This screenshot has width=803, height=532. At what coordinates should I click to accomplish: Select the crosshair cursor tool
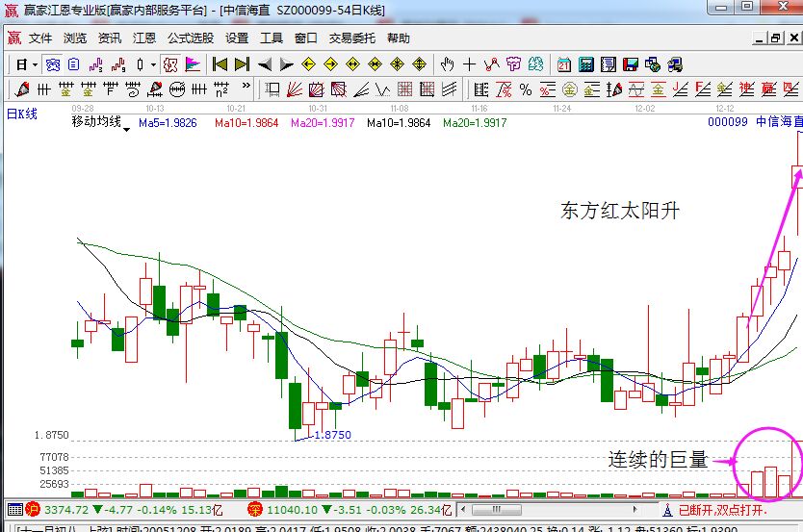[x=469, y=64]
